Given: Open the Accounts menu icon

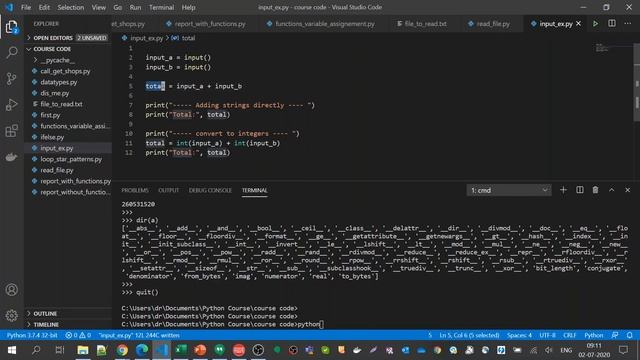Looking at the screenshot, I should click(x=11, y=290).
